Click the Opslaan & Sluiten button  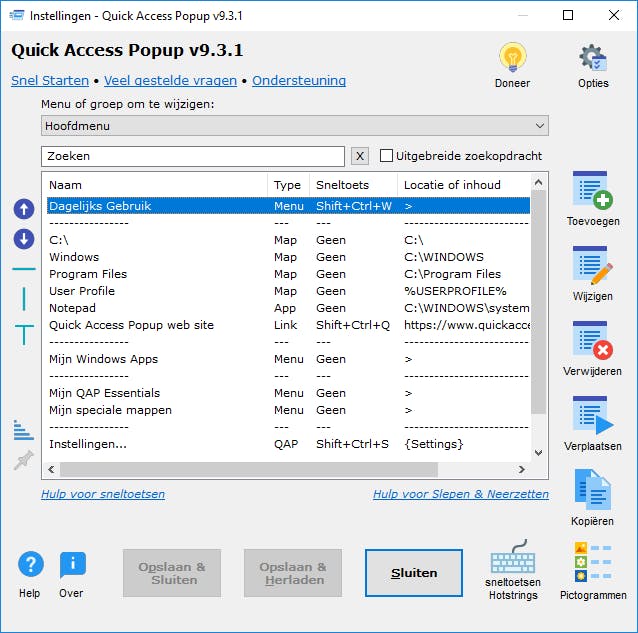coord(172,573)
